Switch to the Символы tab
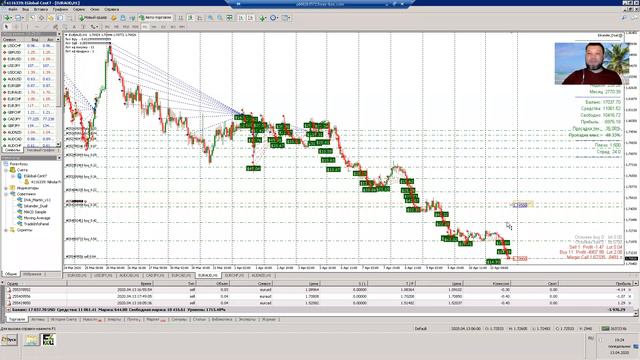The image size is (640, 360). pos(13,150)
